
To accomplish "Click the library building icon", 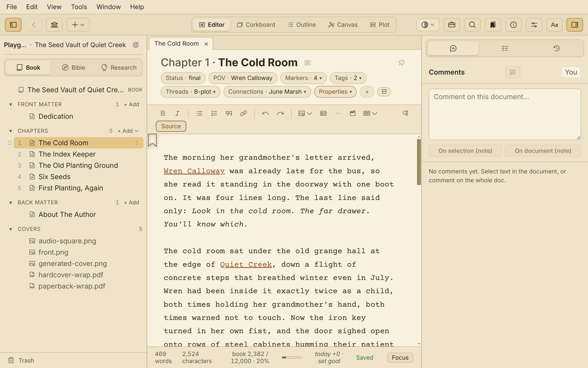I will pos(54,25).
